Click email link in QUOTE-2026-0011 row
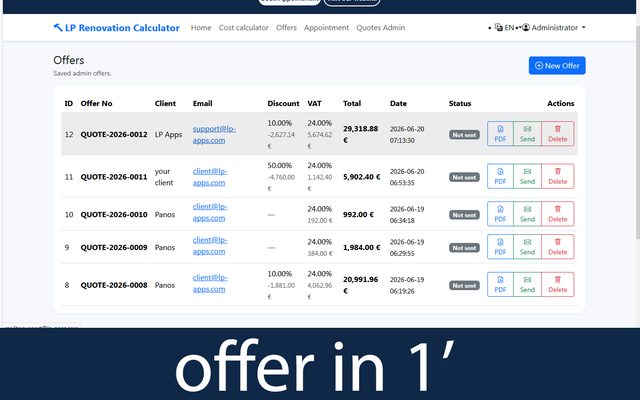Screen dimensions: 640x400 pos(210,177)
